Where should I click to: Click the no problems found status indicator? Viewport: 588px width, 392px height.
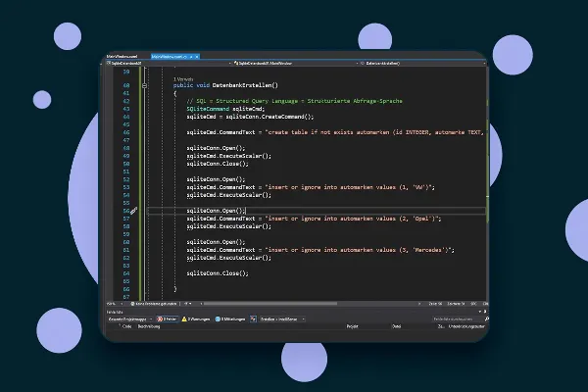pos(154,304)
